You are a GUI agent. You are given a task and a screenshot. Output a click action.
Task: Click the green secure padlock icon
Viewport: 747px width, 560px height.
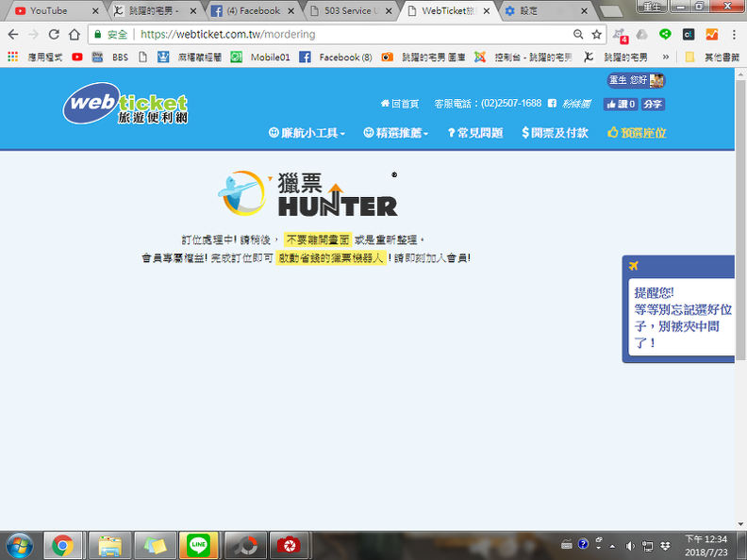click(x=98, y=34)
